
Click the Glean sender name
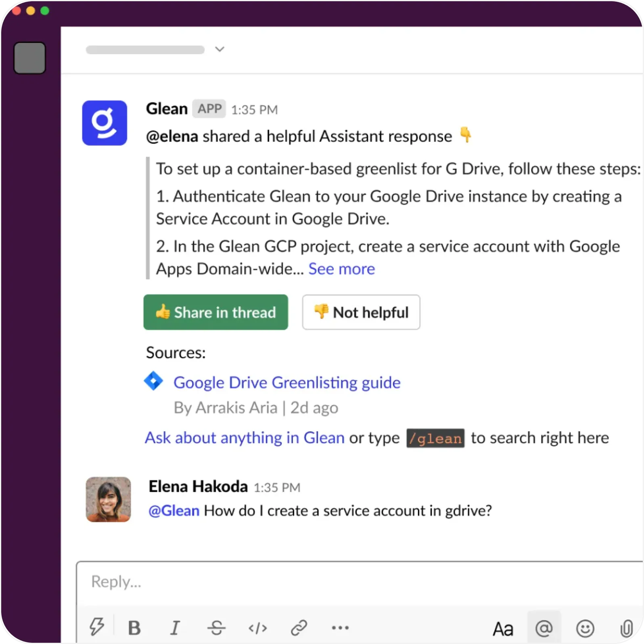[167, 109]
